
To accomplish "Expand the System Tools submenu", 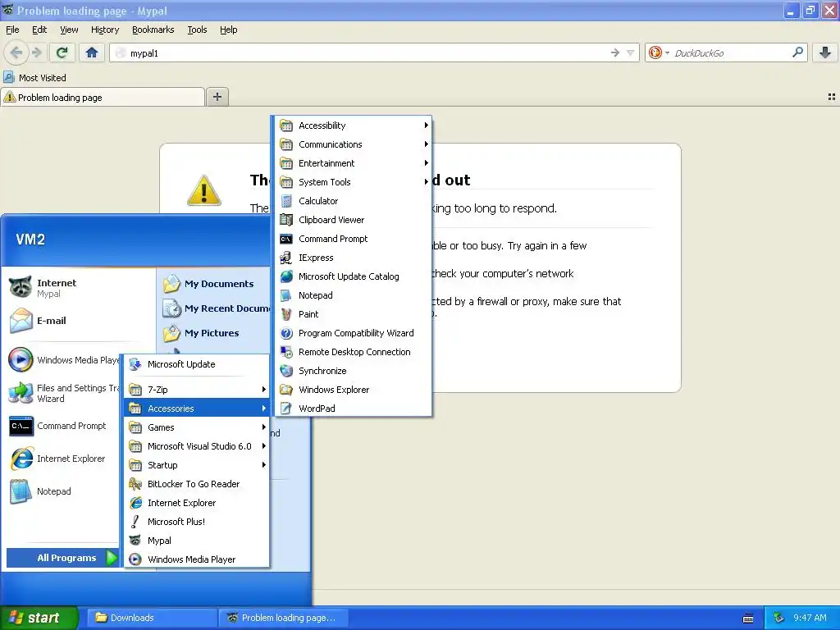I will pos(353,182).
